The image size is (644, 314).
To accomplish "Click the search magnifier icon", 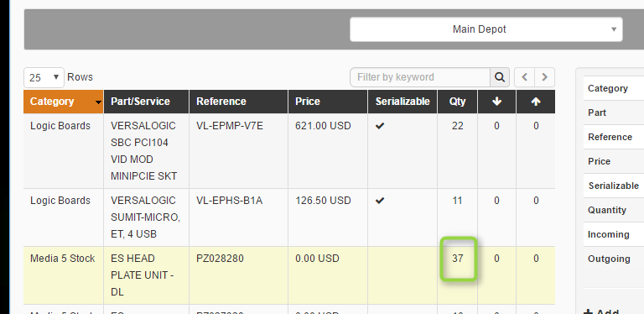I will (x=500, y=77).
